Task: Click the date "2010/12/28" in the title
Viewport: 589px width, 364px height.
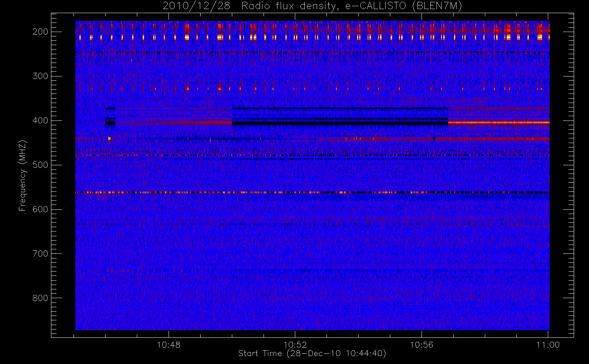Action: pos(196,6)
